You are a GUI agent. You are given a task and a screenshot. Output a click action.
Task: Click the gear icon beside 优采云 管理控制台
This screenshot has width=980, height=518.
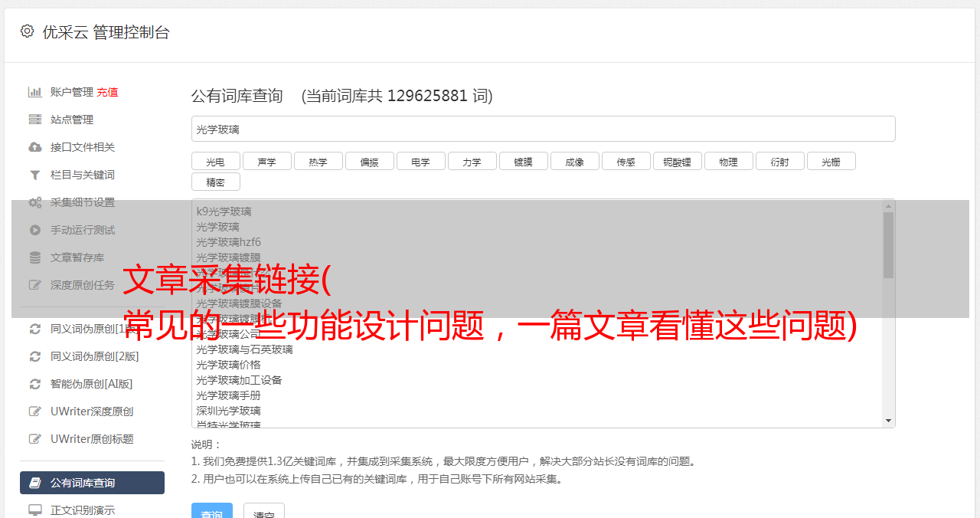tap(28, 31)
